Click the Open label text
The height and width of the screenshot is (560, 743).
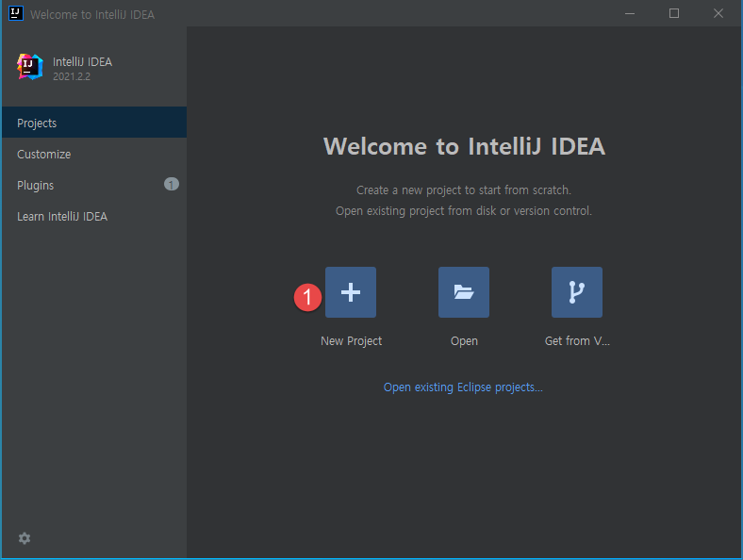464,341
